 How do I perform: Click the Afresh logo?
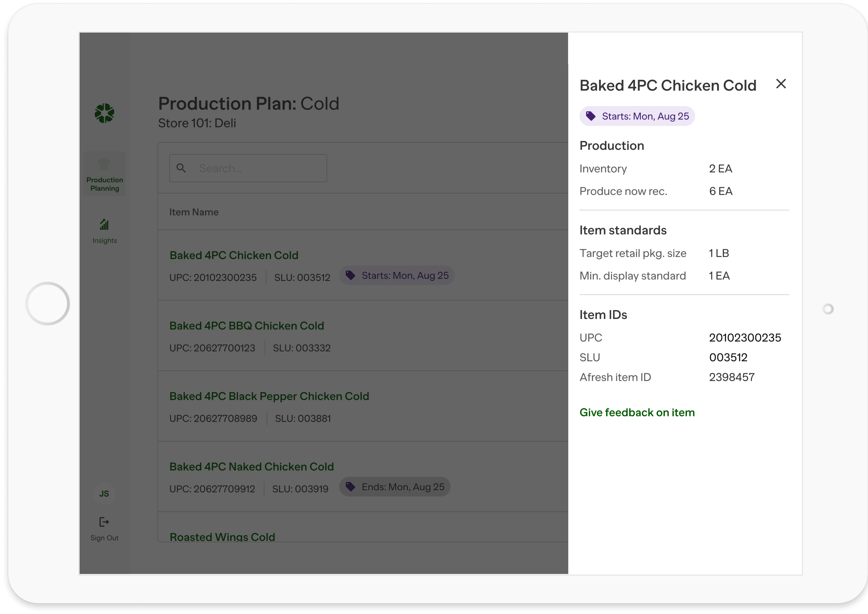click(x=104, y=113)
